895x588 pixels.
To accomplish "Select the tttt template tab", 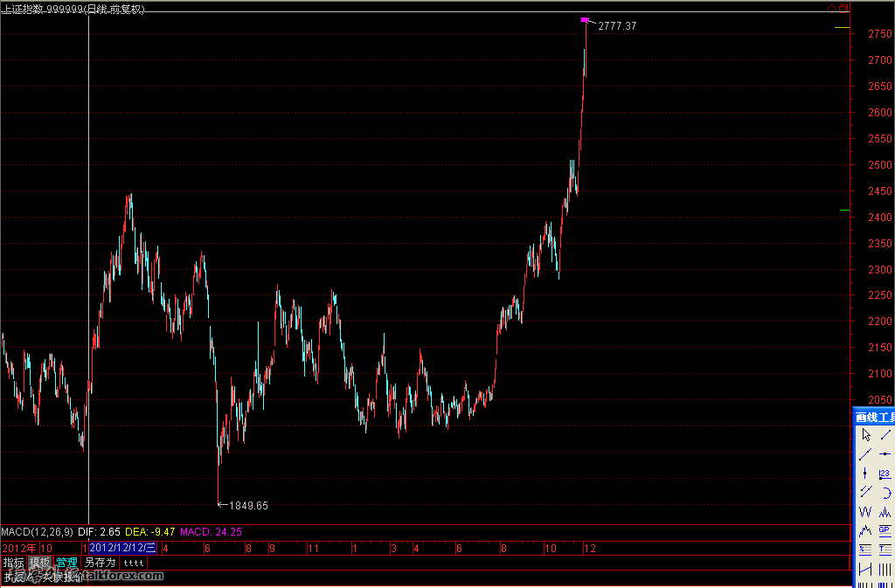I will click(x=134, y=563).
